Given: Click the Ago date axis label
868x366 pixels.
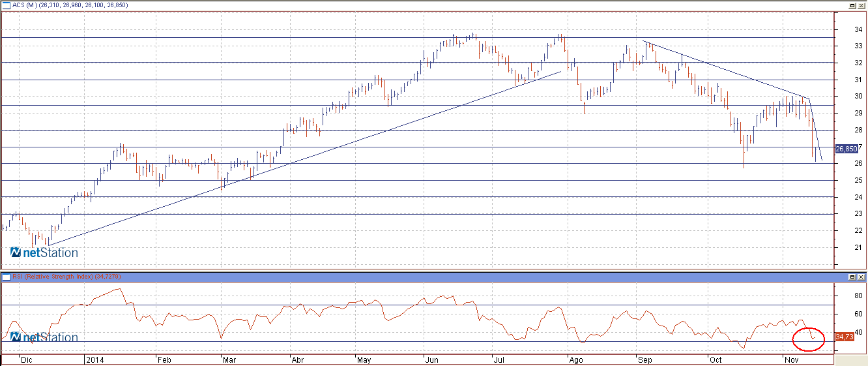Looking at the screenshot, I should [x=575, y=359].
